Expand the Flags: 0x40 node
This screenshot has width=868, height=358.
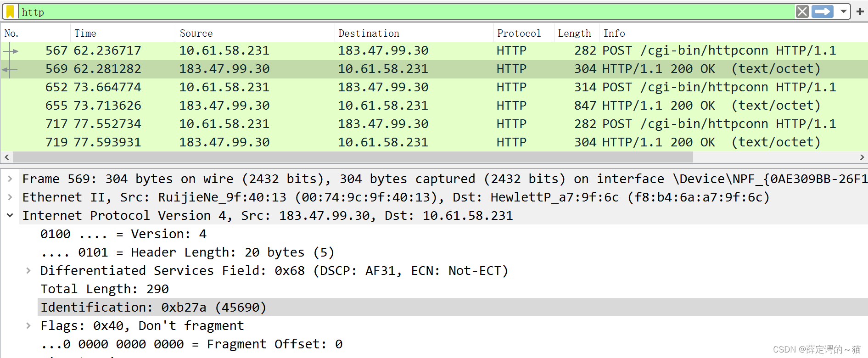28,325
